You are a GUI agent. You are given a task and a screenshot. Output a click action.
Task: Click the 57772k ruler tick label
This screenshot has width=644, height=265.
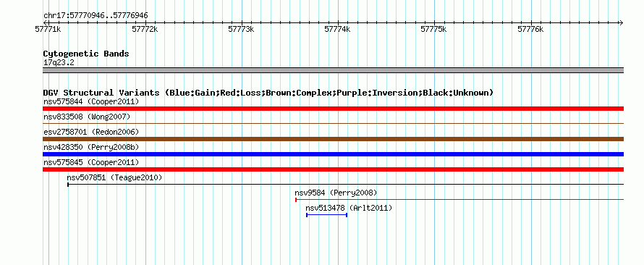(x=145, y=30)
